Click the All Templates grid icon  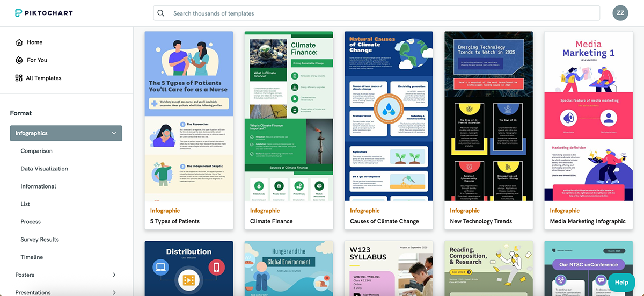point(19,78)
